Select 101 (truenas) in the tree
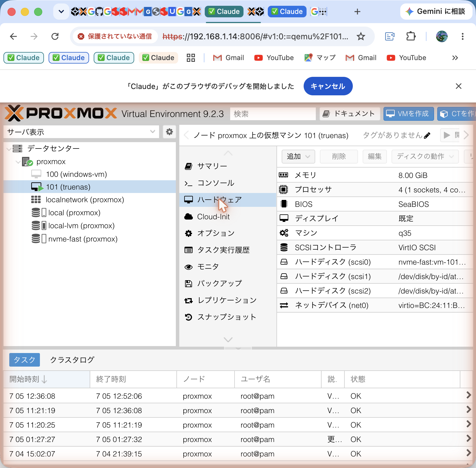Image resolution: width=476 pixels, height=468 pixels. [x=90, y=187]
